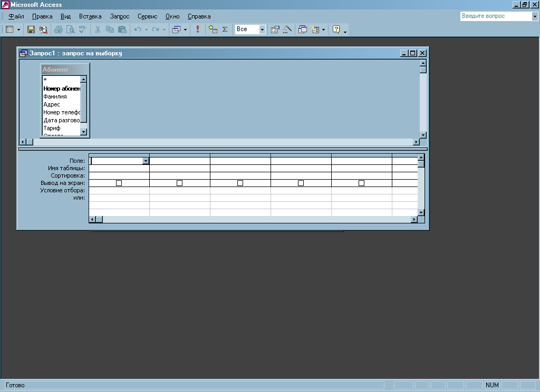Select the 'Тариф' field in Абонент list
Image resolution: width=540 pixels, height=392 pixels.
(x=61, y=128)
